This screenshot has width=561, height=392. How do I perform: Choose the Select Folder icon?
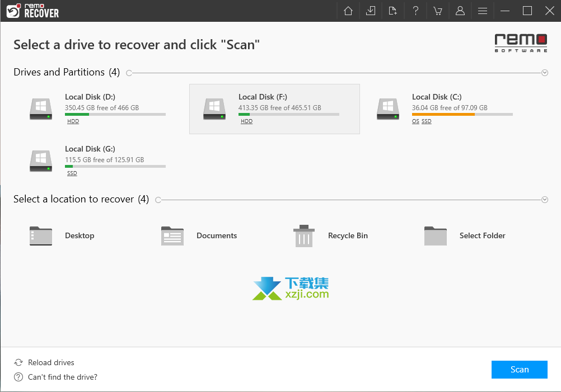click(x=436, y=236)
